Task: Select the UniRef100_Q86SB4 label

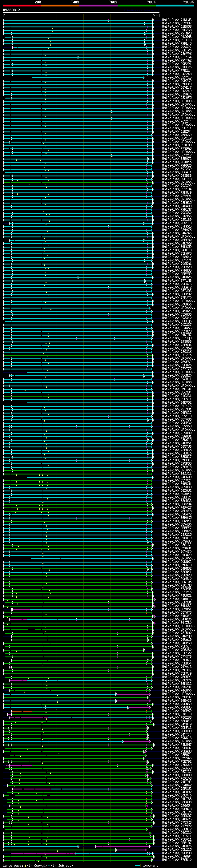Action: (177, 393)
